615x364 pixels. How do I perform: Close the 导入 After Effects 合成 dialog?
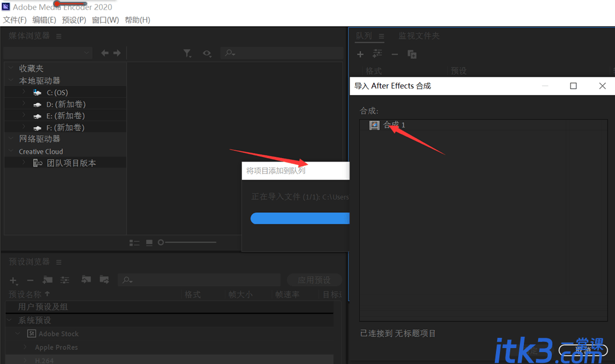coord(602,86)
